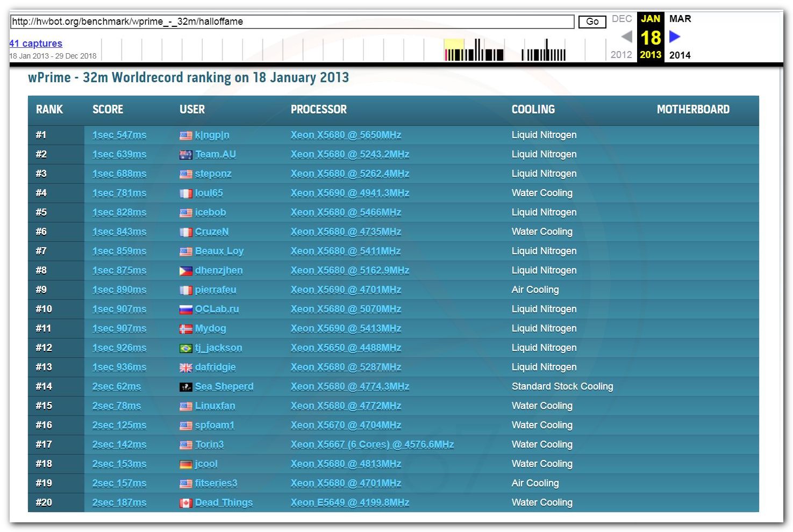Click the UK flag beside dafridgie
Image resolution: width=793 pixels, height=532 pixels.
[x=185, y=368]
